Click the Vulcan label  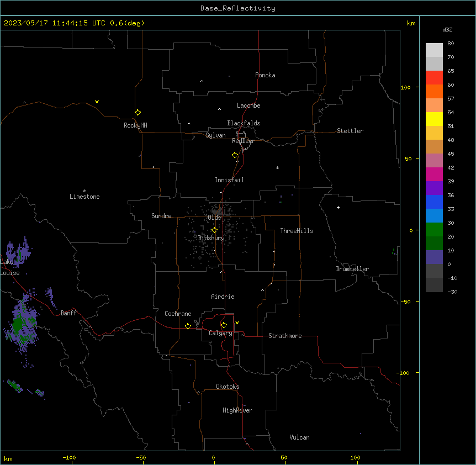(299, 437)
